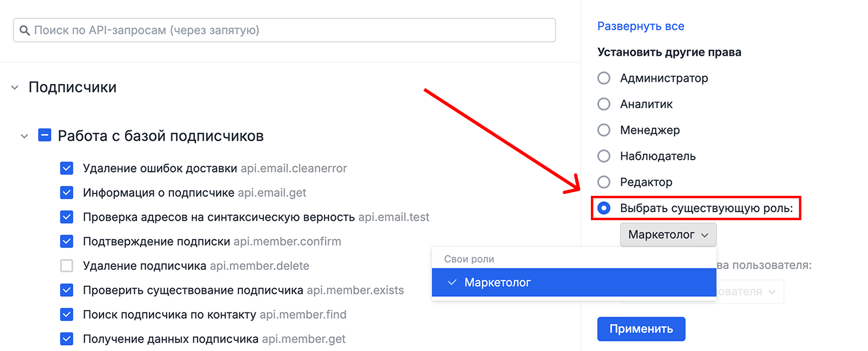868x351 pixels.
Task: Uncheck Удаление ошибок доставки checkbox
Action: click(67, 168)
